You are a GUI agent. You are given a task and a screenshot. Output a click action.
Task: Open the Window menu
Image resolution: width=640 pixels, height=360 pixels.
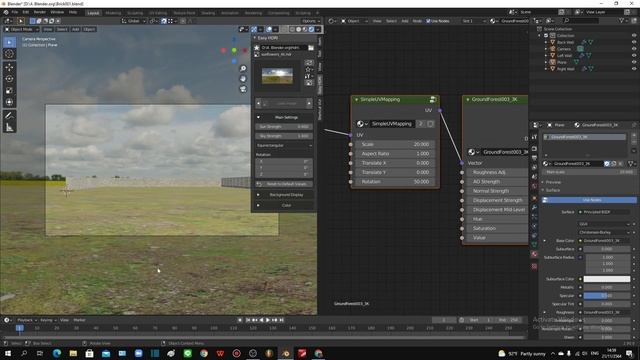pos(57,12)
